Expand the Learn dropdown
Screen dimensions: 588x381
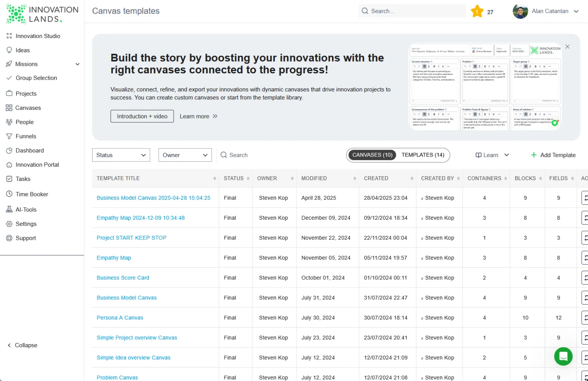coord(492,155)
